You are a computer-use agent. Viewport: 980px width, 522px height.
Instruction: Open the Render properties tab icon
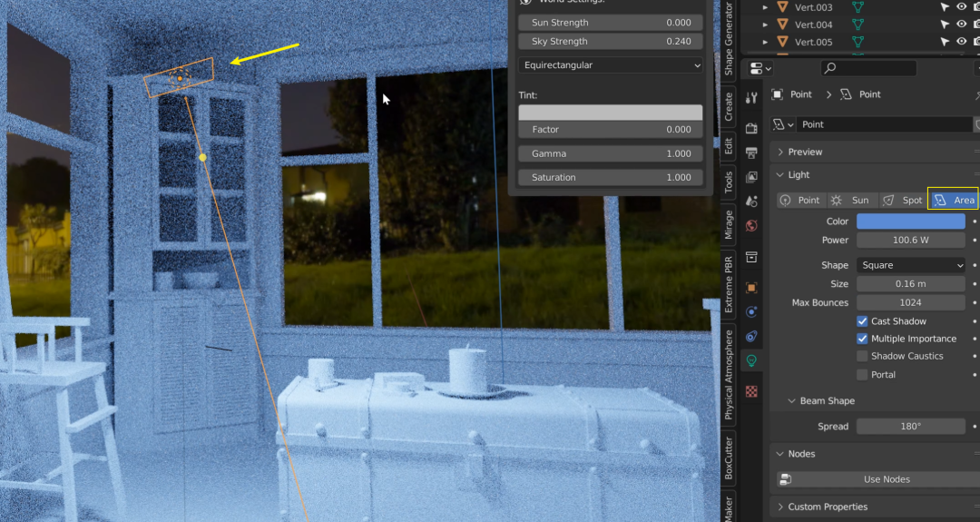(752, 128)
